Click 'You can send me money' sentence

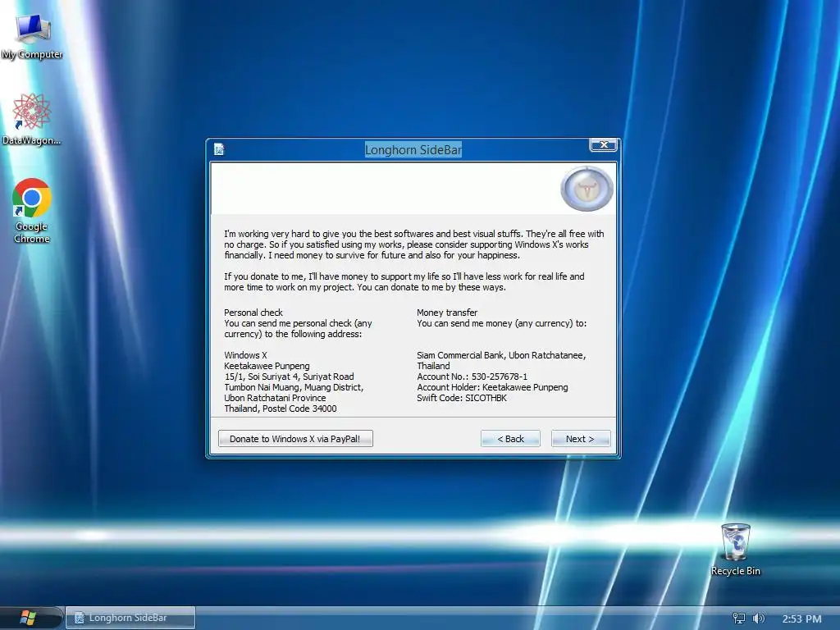point(501,323)
